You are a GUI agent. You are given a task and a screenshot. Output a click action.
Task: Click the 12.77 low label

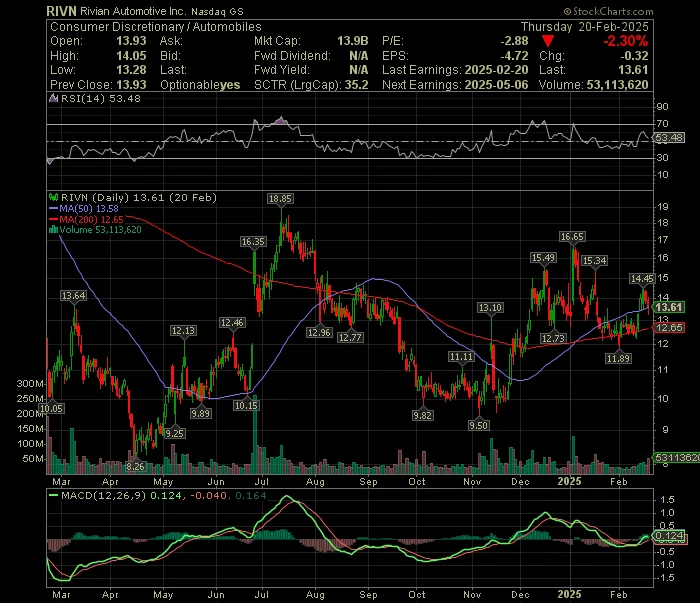tap(350, 337)
